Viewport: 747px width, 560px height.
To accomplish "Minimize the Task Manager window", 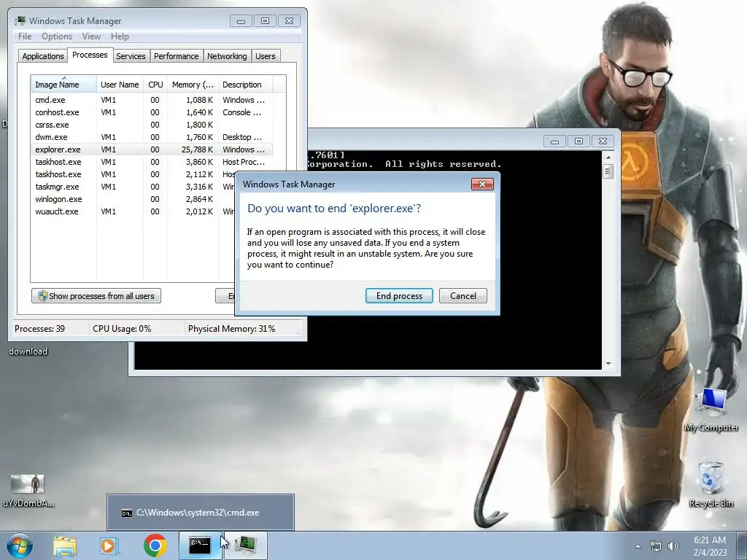I will coord(241,21).
